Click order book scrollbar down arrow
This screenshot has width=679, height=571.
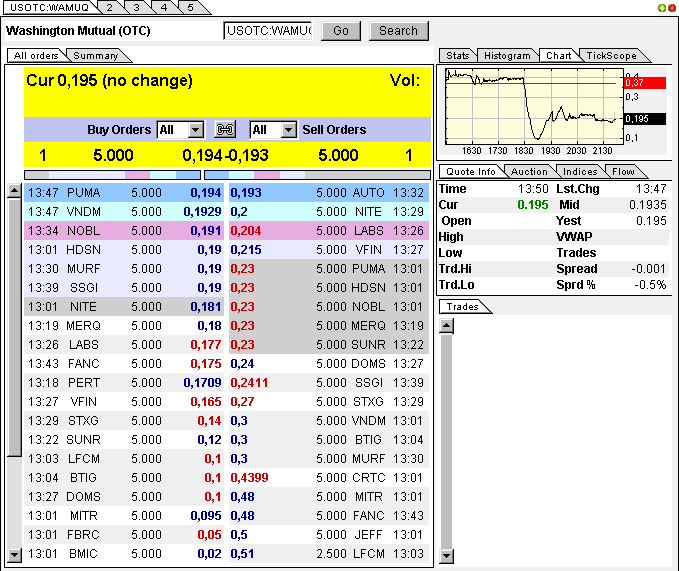pos(14,555)
